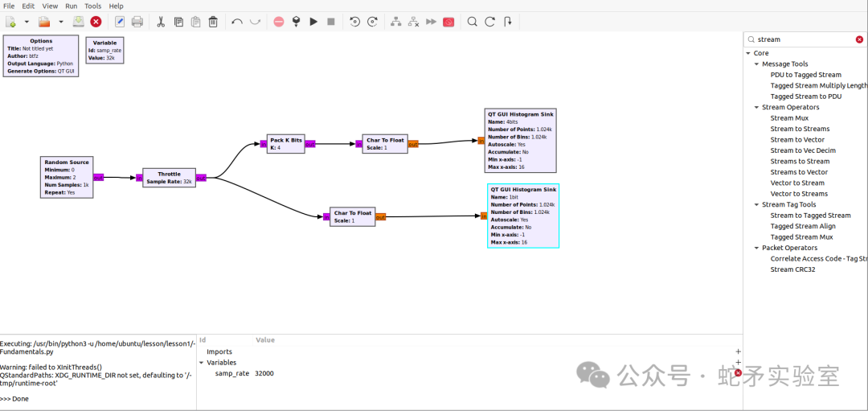Image resolution: width=868 pixels, height=411 pixels.
Task: Open the find blocks search icon
Action: pyautogui.click(x=473, y=22)
